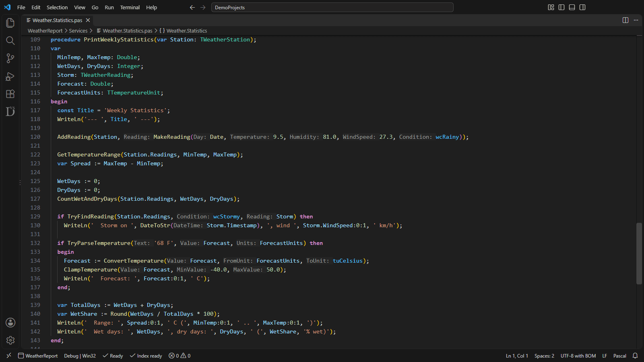
Task: Click the DemoProjects command center search box
Action: click(x=332, y=7)
